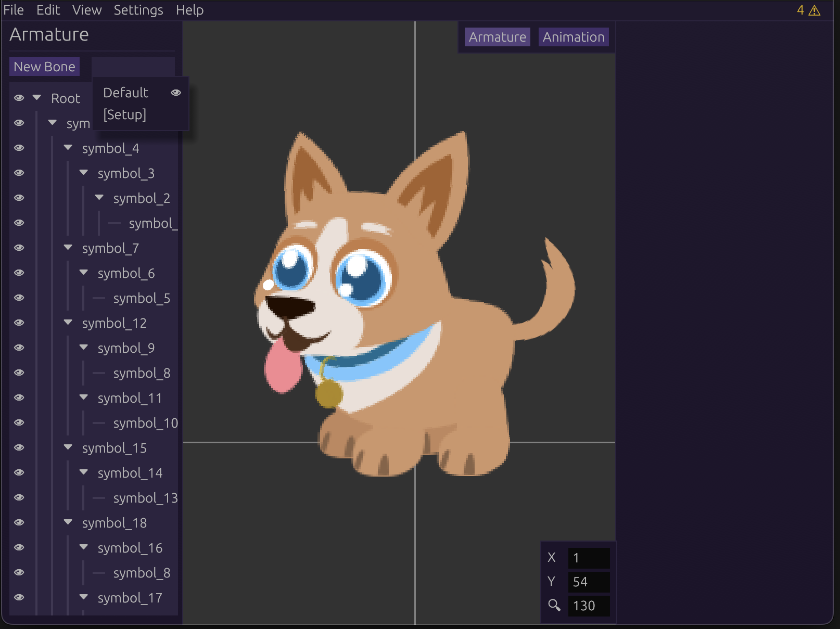Switch to the Animation tab
840x629 pixels.
pyautogui.click(x=573, y=37)
